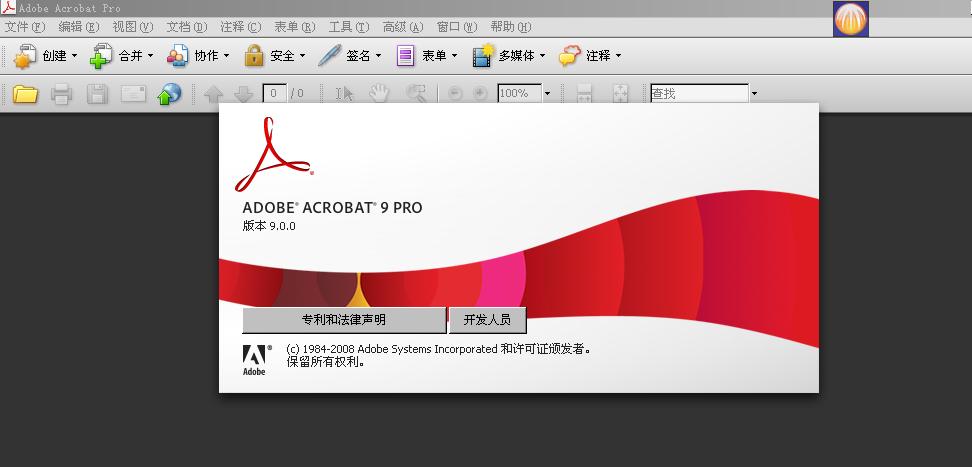The width and height of the screenshot is (972, 467).
Task: Choose the Marquee Zoom tool
Action: pyautogui.click(x=417, y=94)
